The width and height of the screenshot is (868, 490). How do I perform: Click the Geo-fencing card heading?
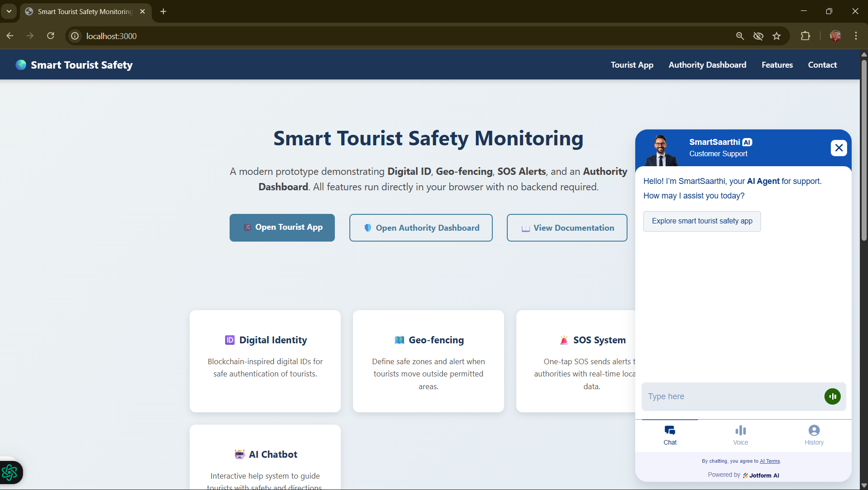coord(436,340)
